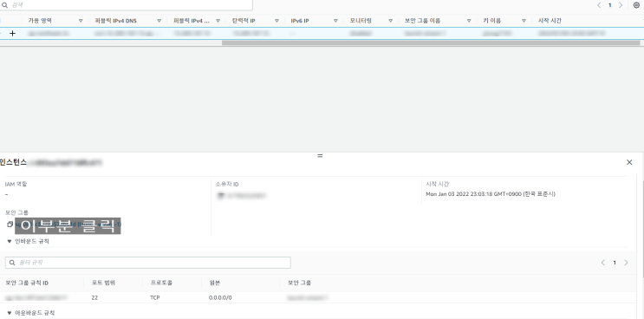Sort by 탄력적 IP column arrow

pyautogui.click(x=276, y=21)
